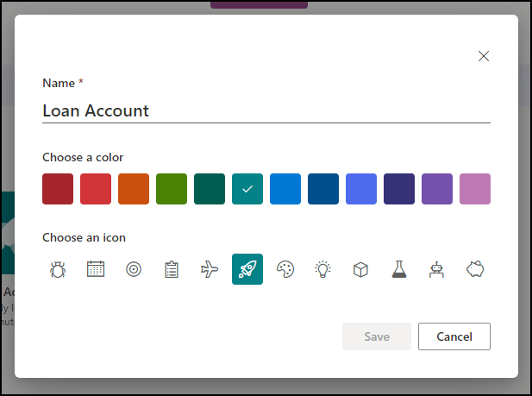Close the dialog with the X
532x396 pixels.
pyautogui.click(x=484, y=56)
